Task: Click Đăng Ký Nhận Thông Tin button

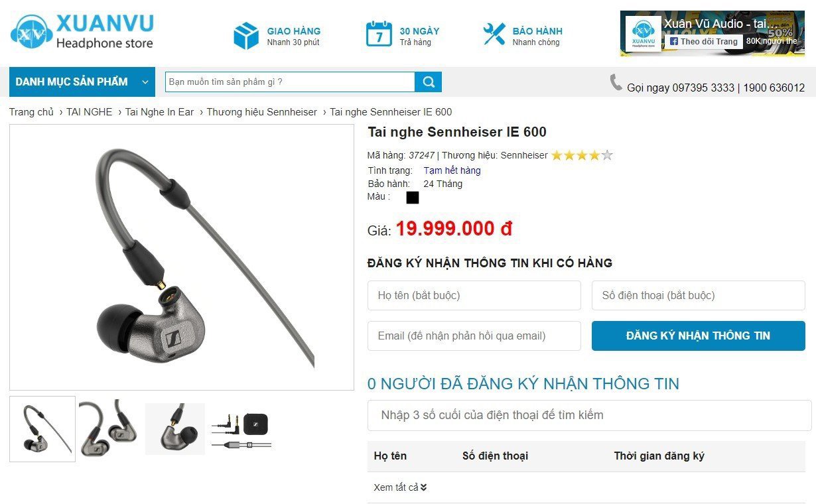Action: [698, 336]
